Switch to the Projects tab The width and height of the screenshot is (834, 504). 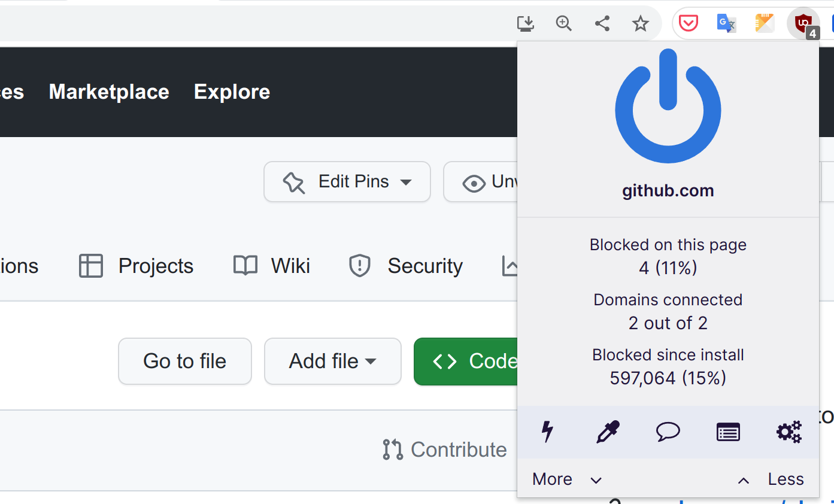tap(136, 266)
